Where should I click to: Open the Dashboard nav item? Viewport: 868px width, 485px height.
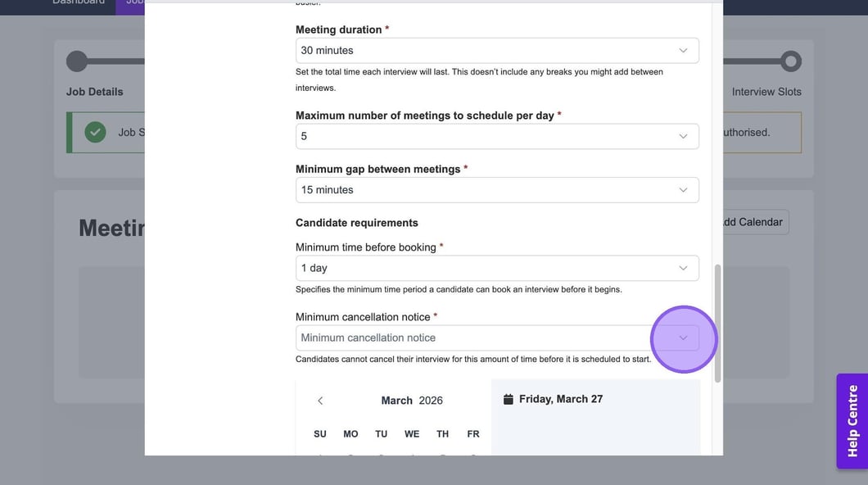(79, 2)
